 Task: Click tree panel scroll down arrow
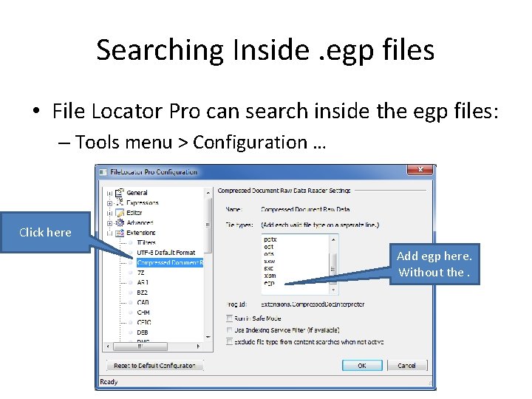[x=208, y=337]
